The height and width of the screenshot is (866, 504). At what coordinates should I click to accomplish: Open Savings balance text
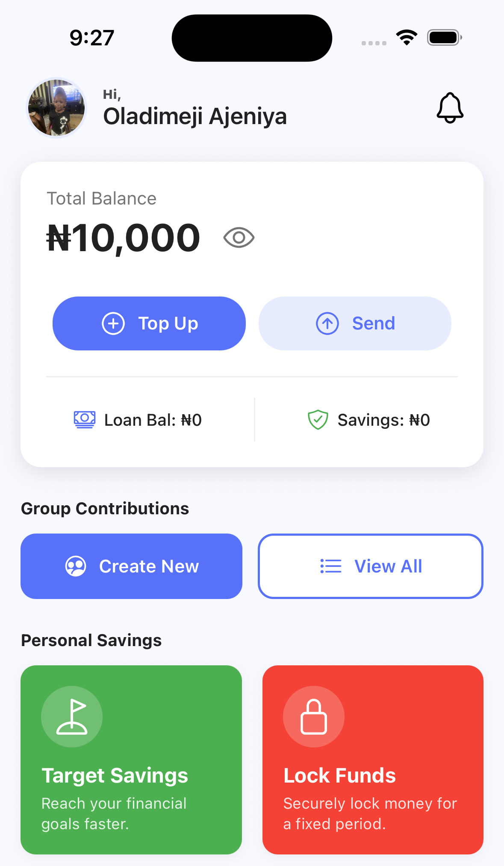(x=383, y=420)
